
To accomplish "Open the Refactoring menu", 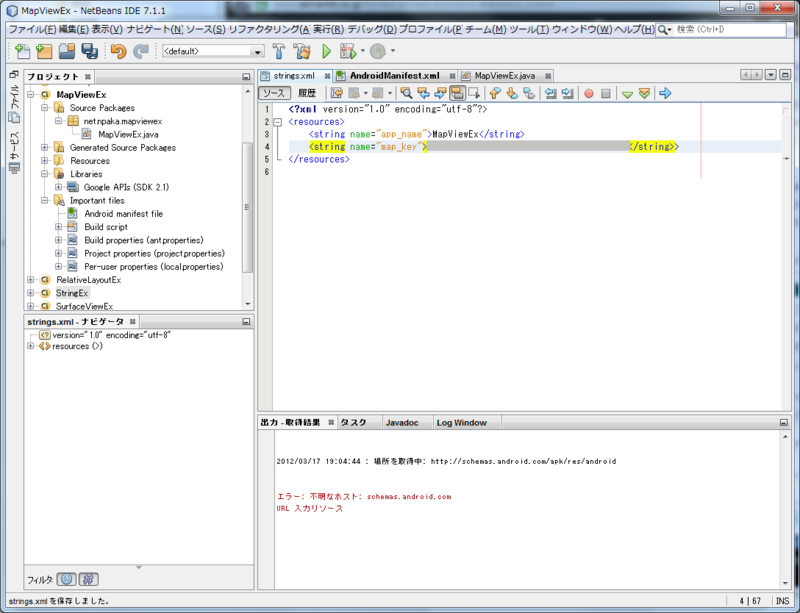I will point(269,30).
